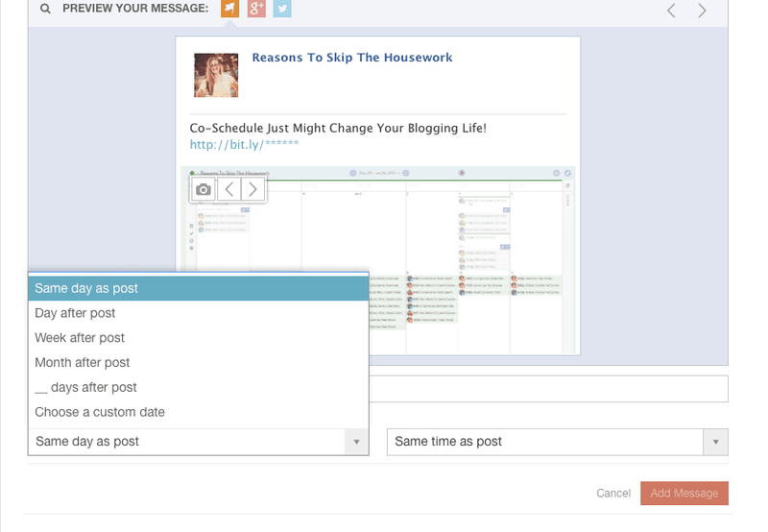Choose 'Day after post' option
The height and width of the screenshot is (532, 768).
tap(199, 313)
